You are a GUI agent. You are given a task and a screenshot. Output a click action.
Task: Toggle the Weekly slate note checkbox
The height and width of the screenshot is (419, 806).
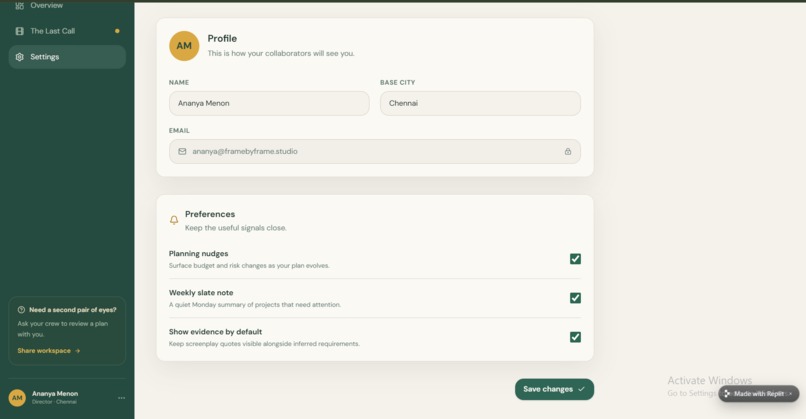(x=575, y=298)
